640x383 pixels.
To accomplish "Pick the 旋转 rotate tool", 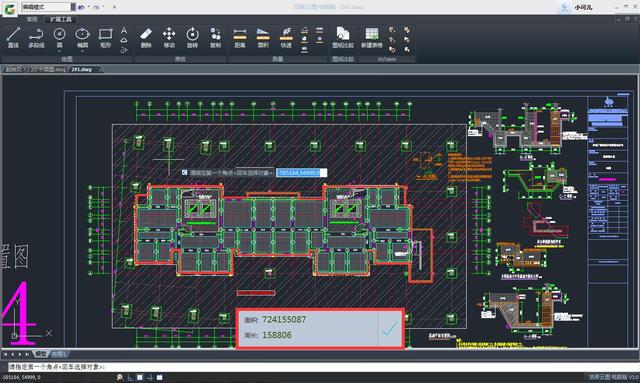I will pos(192,38).
